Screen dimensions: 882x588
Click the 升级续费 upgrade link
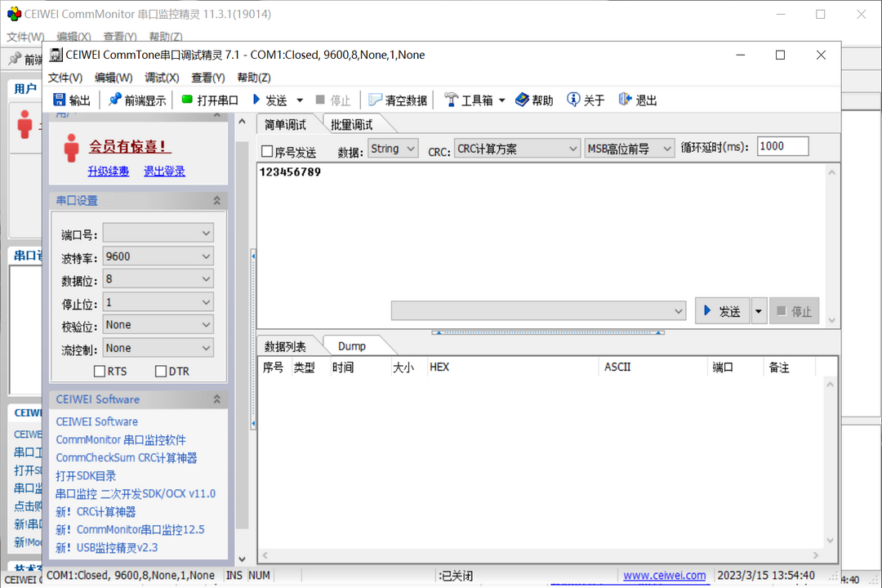tap(108, 171)
